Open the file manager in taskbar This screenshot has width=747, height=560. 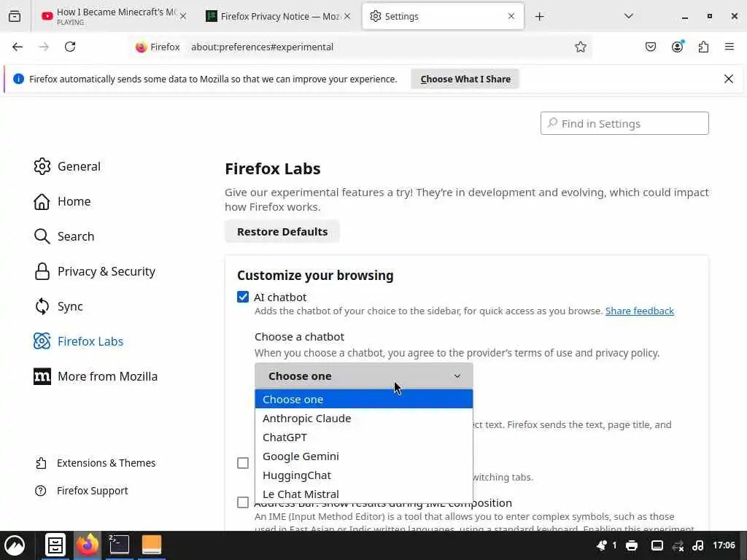(x=55, y=545)
